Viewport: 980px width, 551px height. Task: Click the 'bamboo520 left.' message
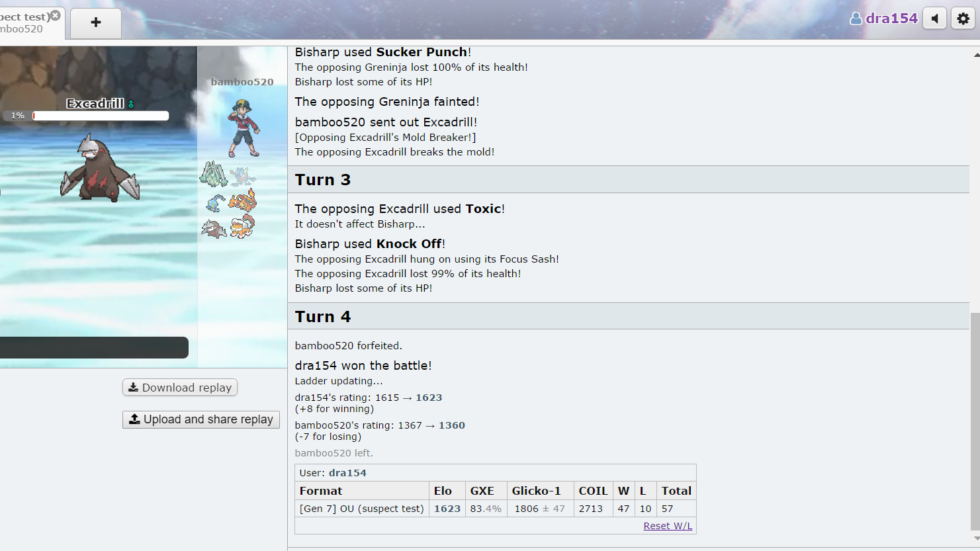click(x=334, y=453)
